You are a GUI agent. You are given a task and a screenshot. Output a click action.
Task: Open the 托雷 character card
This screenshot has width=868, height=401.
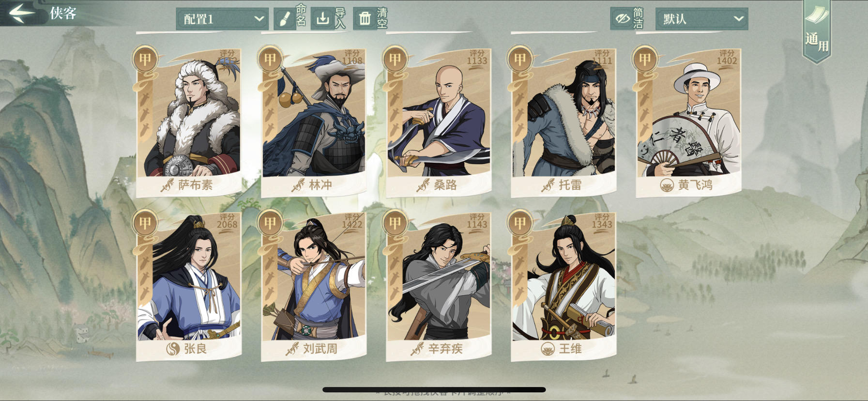(x=563, y=122)
